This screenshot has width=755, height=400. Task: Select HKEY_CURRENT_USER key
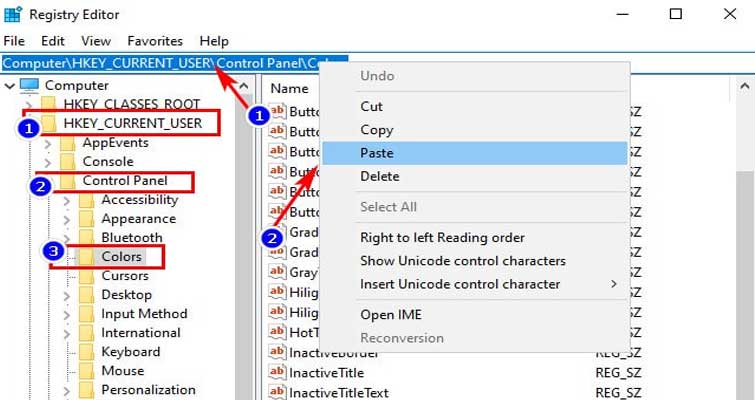(x=132, y=123)
